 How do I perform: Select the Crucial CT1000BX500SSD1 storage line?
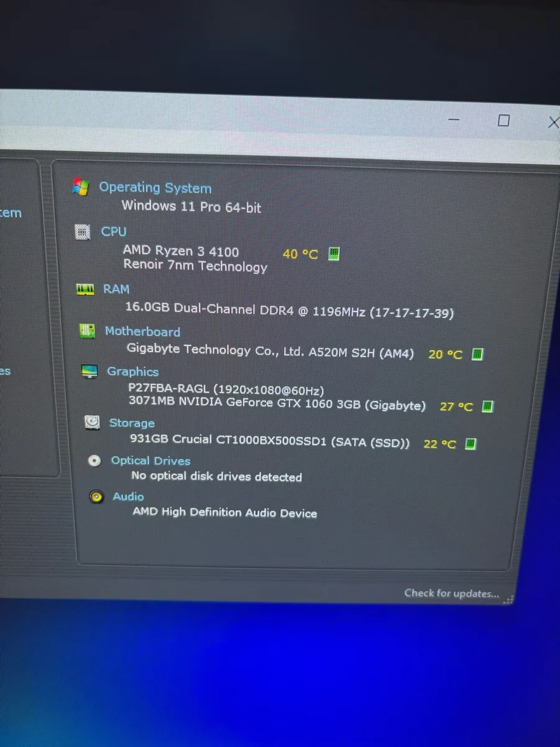[x=270, y=441]
